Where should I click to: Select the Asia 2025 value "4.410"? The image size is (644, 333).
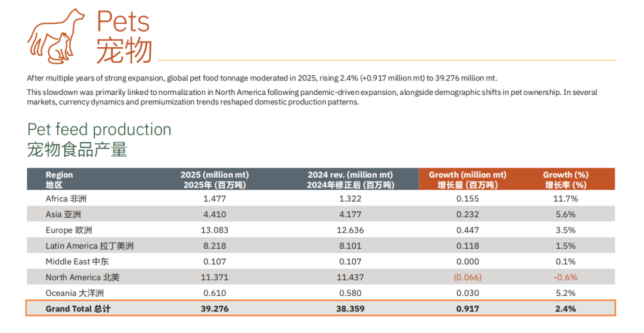(215, 214)
